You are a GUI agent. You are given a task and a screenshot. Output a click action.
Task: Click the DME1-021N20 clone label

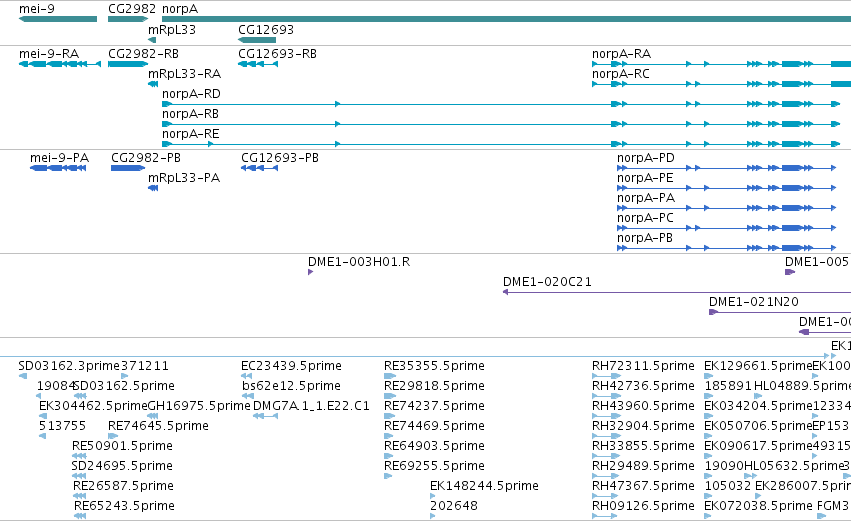click(754, 303)
